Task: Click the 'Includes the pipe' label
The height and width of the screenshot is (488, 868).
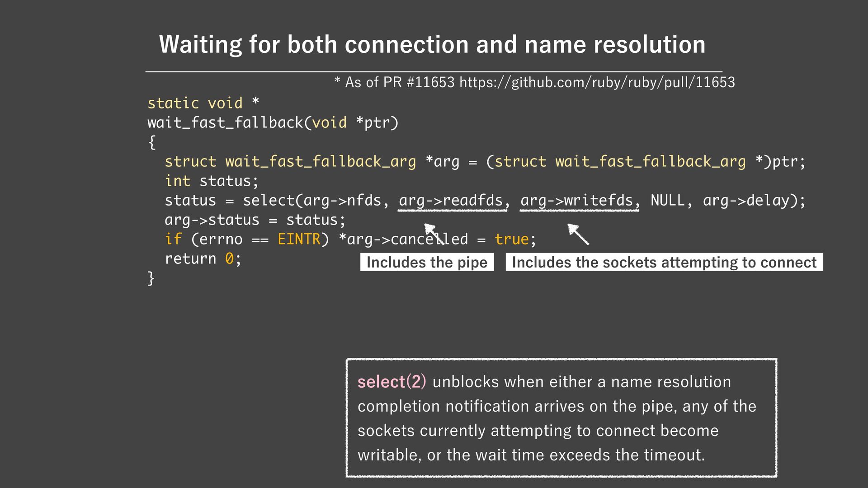Action: 427,263
